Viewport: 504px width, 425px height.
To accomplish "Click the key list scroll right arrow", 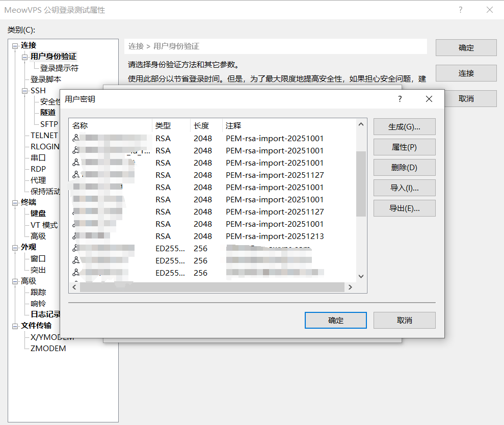I will (351, 287).
